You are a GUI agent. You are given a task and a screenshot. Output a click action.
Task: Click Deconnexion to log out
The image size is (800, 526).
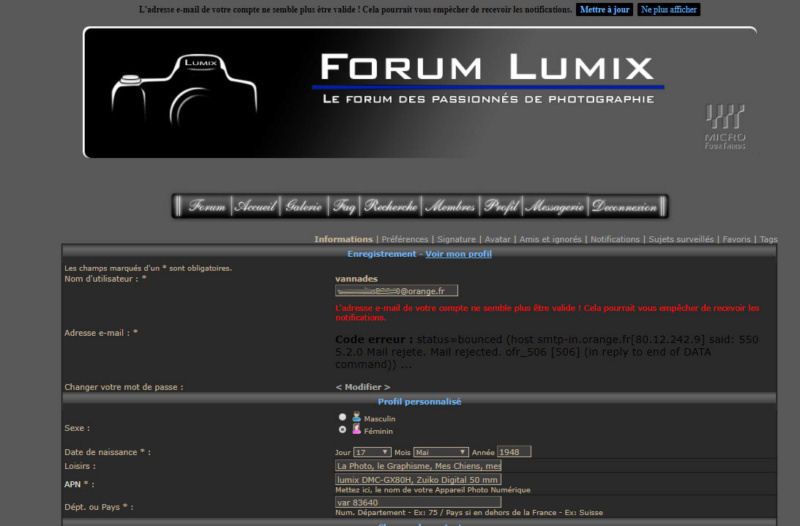tap(624, 206)
